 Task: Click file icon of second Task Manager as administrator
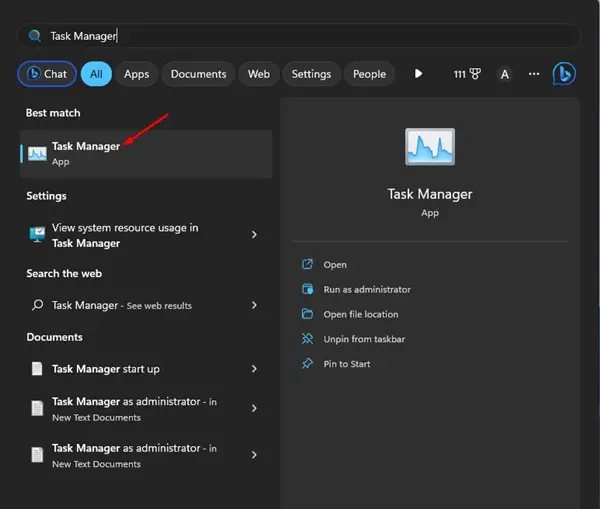coord(37,455)
